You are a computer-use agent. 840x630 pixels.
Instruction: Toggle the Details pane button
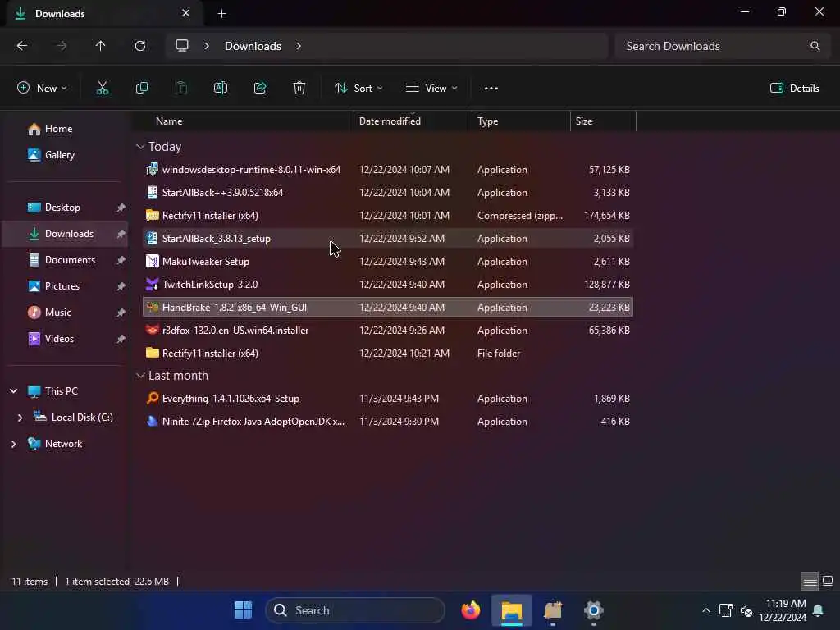tap(794, 89)
